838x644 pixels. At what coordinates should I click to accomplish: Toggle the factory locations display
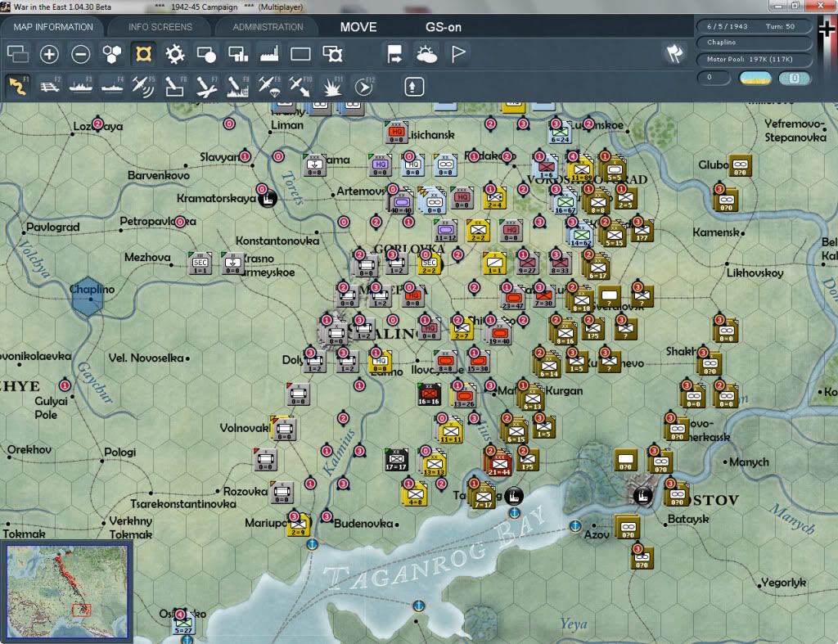point(268,54)
